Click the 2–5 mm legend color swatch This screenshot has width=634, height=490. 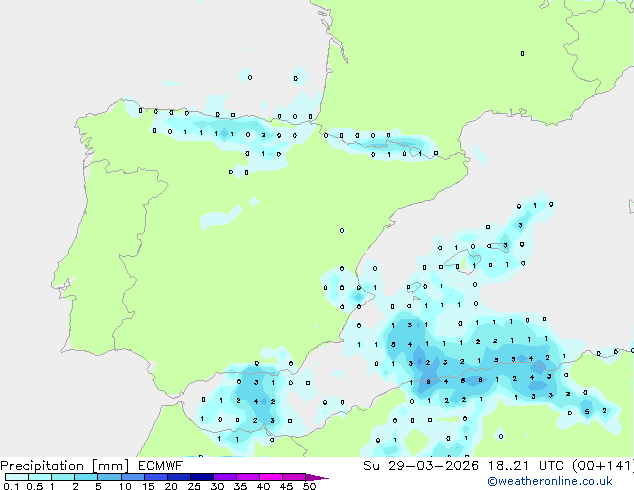point(86,477)
